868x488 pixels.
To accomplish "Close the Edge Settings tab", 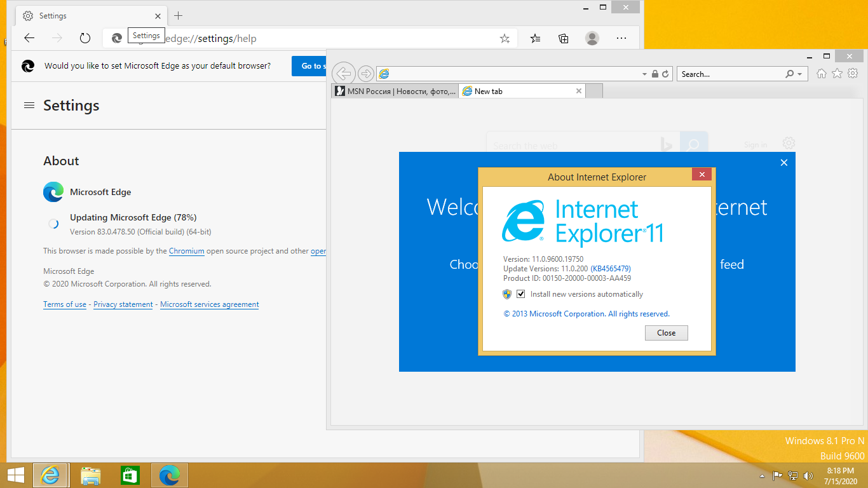I will pos(158,16).
